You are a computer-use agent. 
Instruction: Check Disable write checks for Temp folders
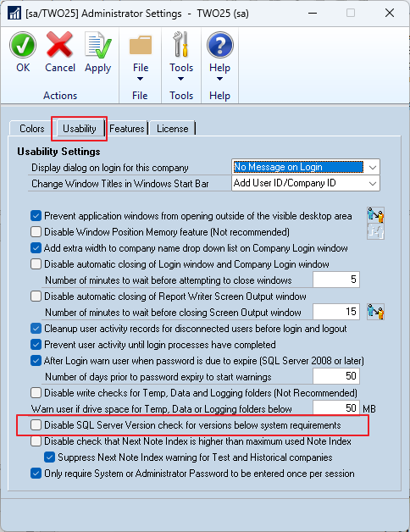click(x=36, y=393)
